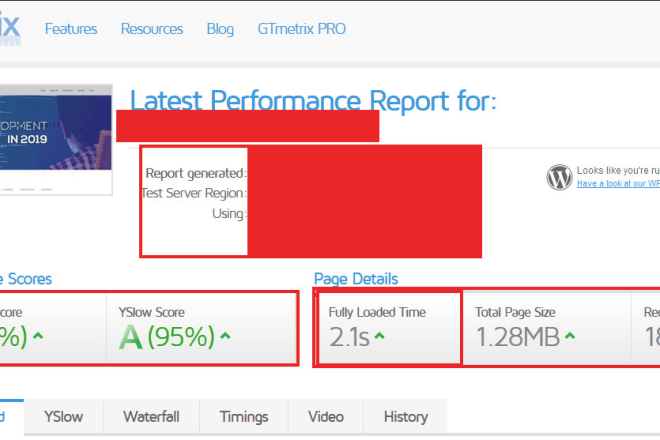The height and width of the screenshot is (440, 660).
Task: Click the arrow beside Total Page Size
Action: 570,336
